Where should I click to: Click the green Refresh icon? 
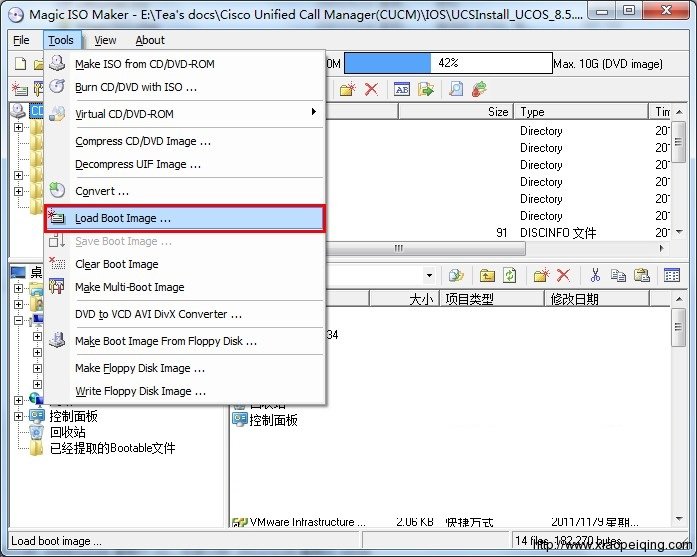(x=509, y=276)
